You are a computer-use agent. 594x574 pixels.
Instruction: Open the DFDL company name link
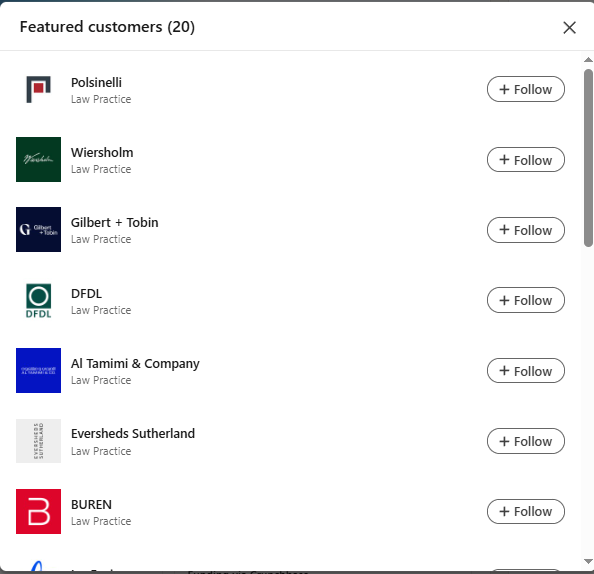click(86, 294)
